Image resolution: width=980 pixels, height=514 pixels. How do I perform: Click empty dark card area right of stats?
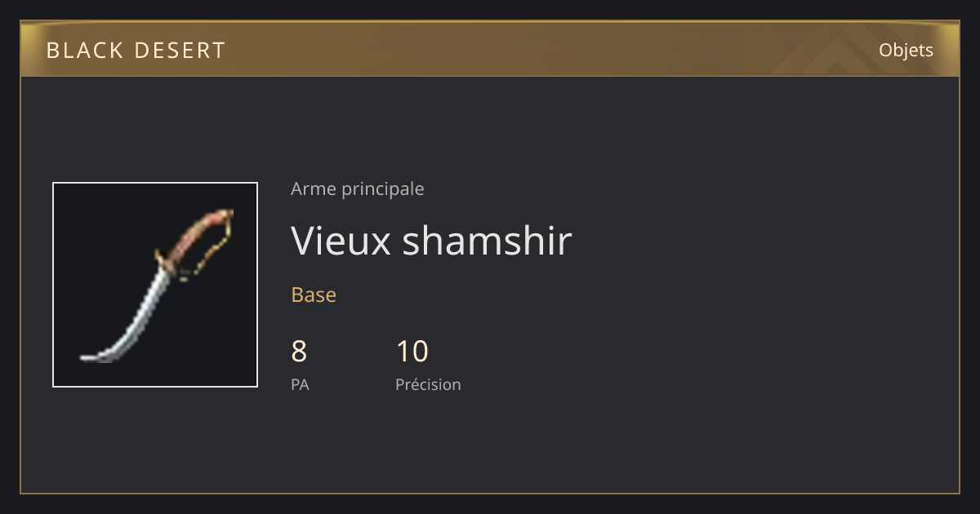710,359
